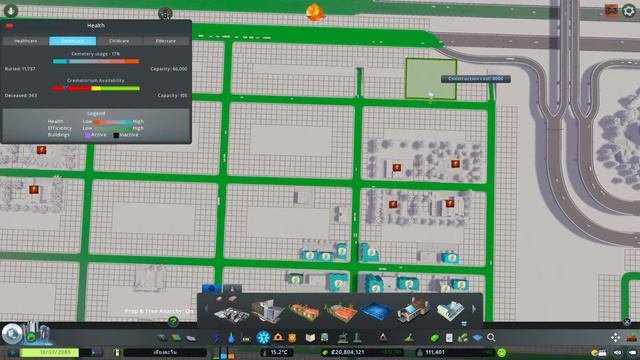The image size is (640, 360).
Task: Click the four-arrow move camera icon
Action: click(616, 338)
